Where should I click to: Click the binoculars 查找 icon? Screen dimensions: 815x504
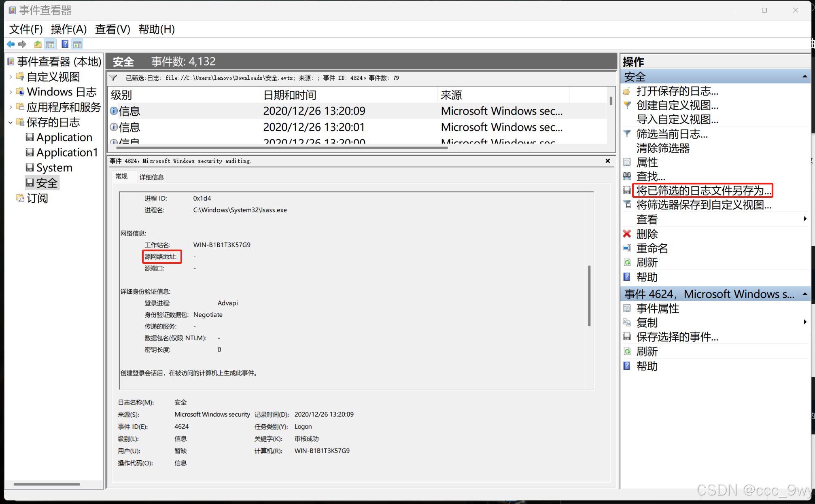[x=627, y=176]
